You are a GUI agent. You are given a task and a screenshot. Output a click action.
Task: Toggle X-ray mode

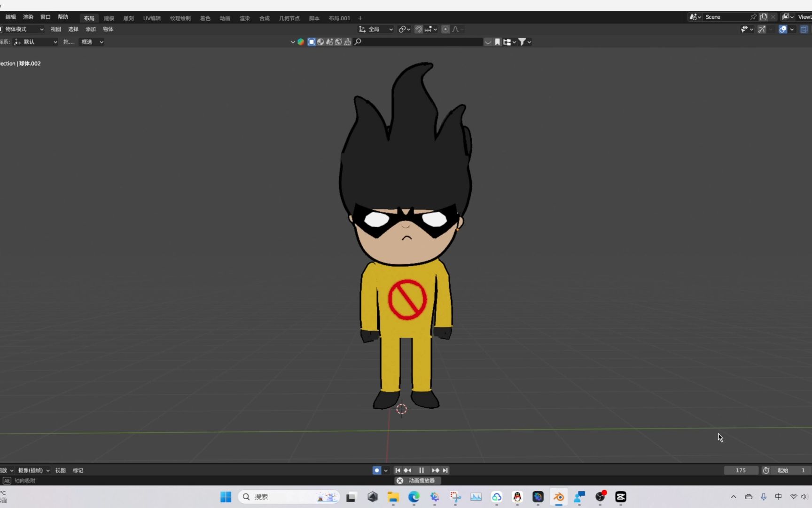[x=804, y=29]
